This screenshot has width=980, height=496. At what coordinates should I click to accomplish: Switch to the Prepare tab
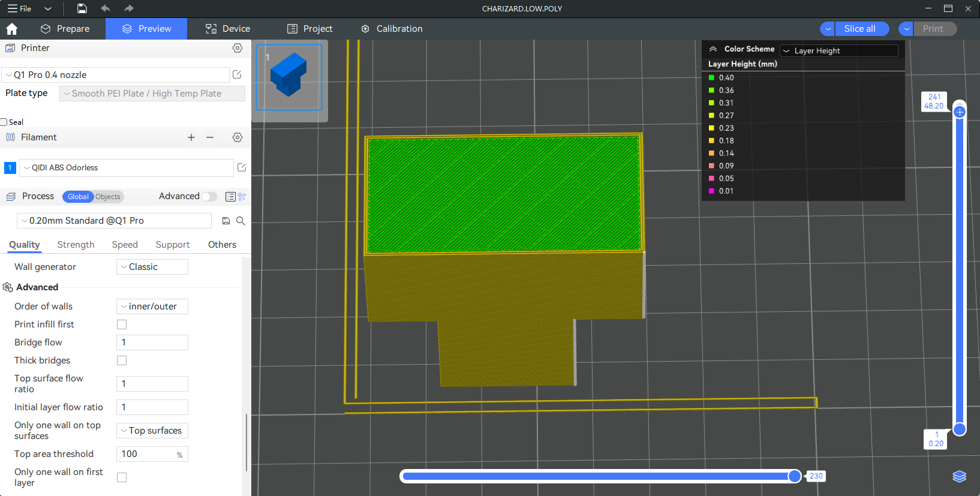click(65, 29)
